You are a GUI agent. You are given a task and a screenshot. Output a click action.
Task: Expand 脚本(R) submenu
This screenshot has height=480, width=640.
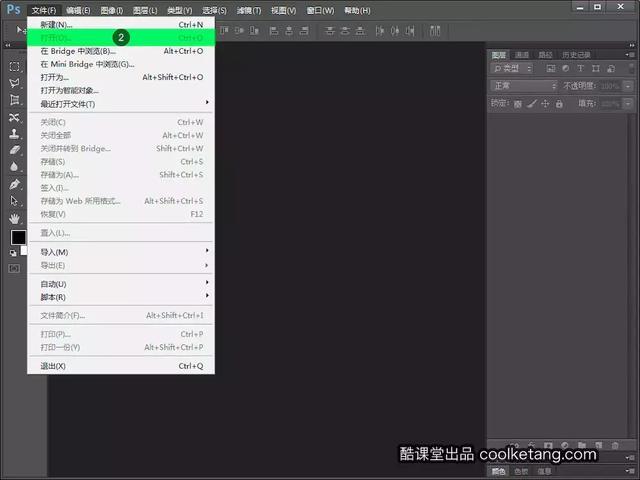click(x=121, y=297)
